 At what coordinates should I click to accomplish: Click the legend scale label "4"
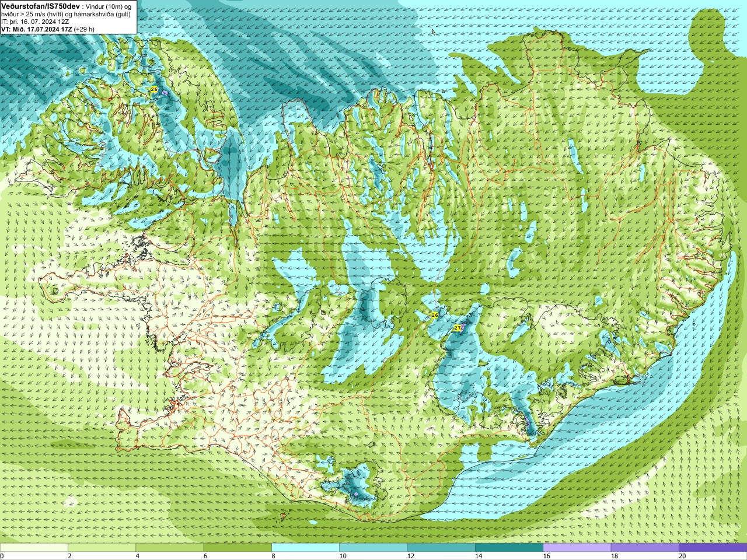tap(137, 556)
